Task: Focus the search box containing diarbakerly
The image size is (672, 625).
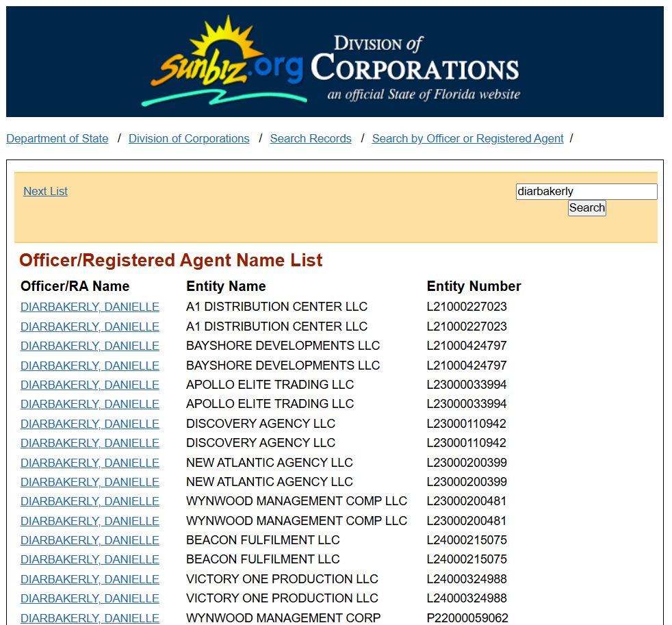Action: click(x=586, y=191)
